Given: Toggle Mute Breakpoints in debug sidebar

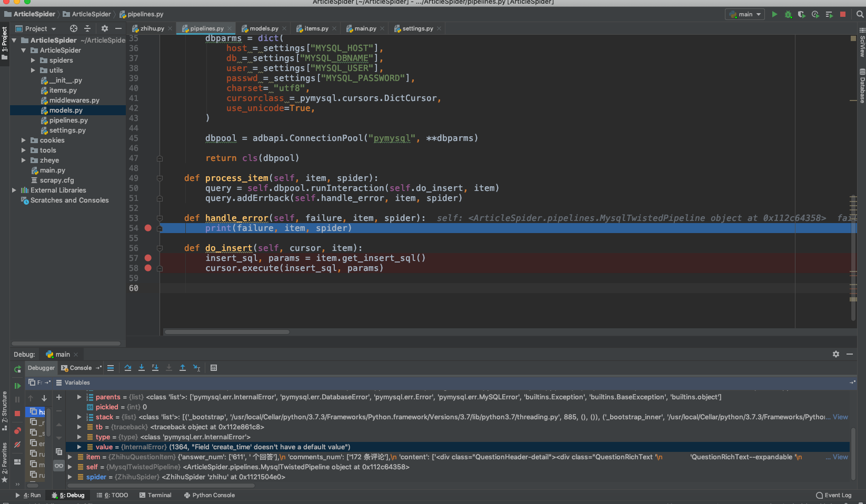Looking at the screenshot, I should point(17,445).
